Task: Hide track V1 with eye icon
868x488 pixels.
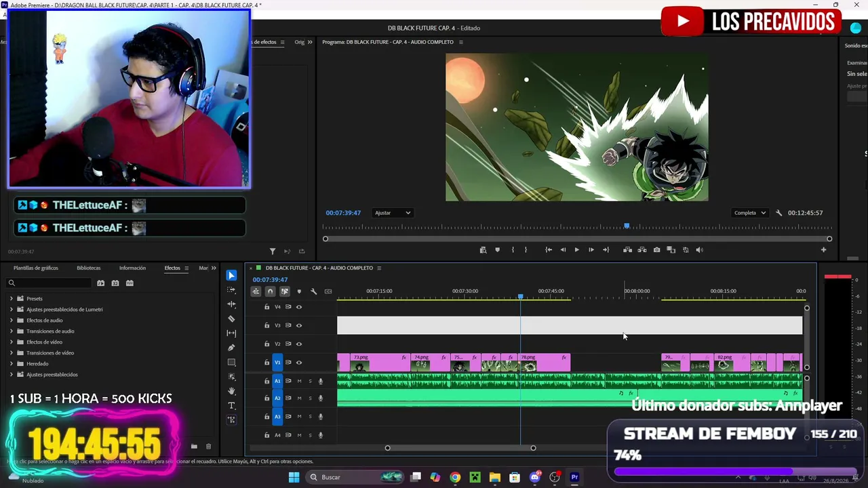Action: pos(299,363)
